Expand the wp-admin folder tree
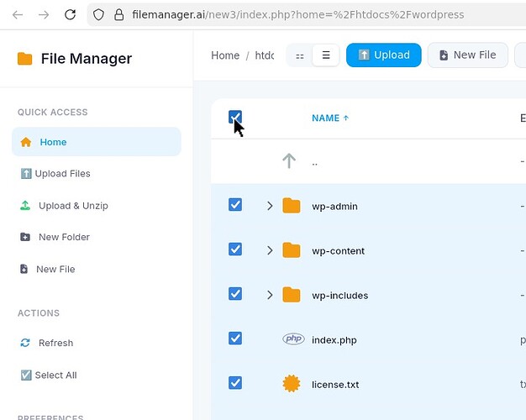 pos(270,206)
